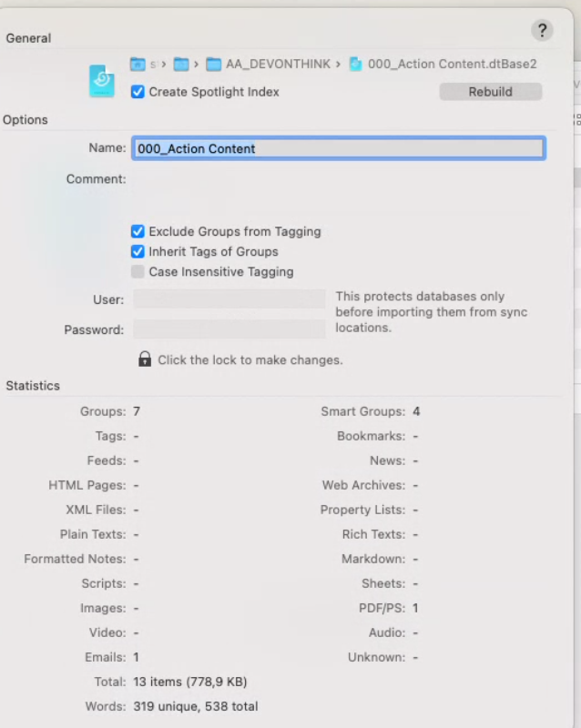Enable Case Insensitive Tagging checkbox
The width and height of the screenshot is (581, 728).
[x=138, y=272]
